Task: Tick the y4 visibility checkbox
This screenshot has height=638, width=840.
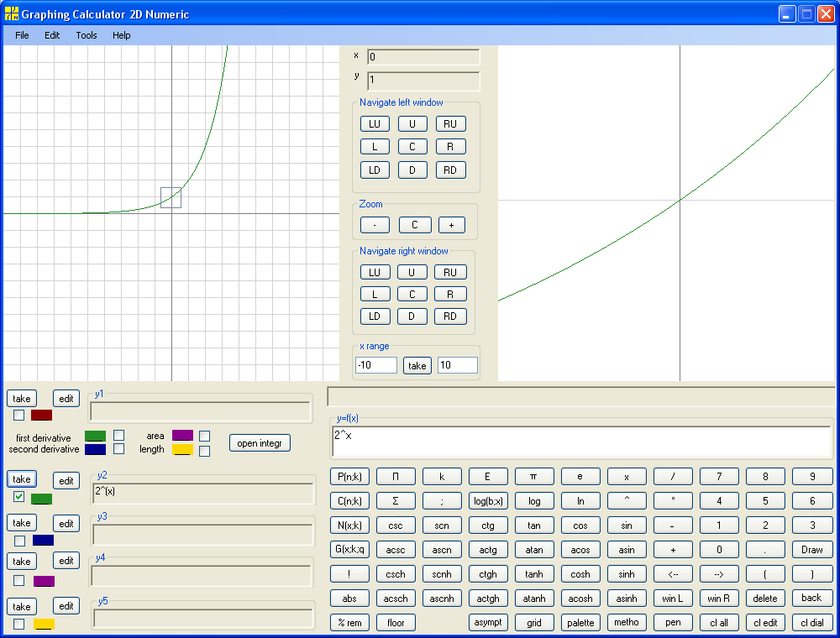Action: (18, 580)
